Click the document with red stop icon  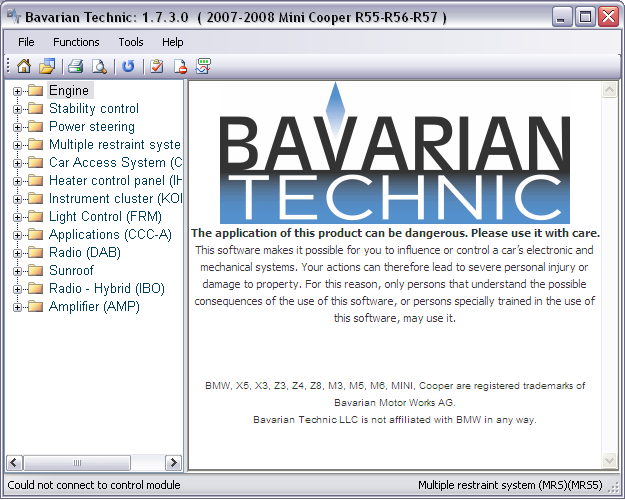tap(180, 66)
